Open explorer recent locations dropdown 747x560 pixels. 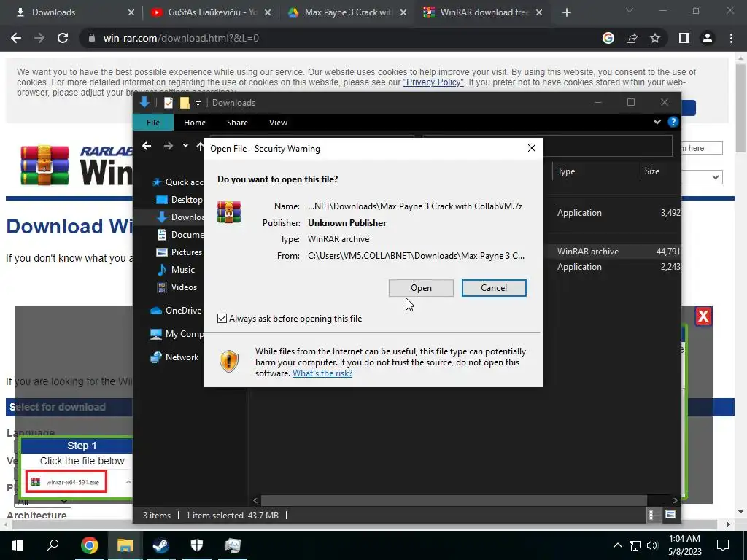(185, 146)
